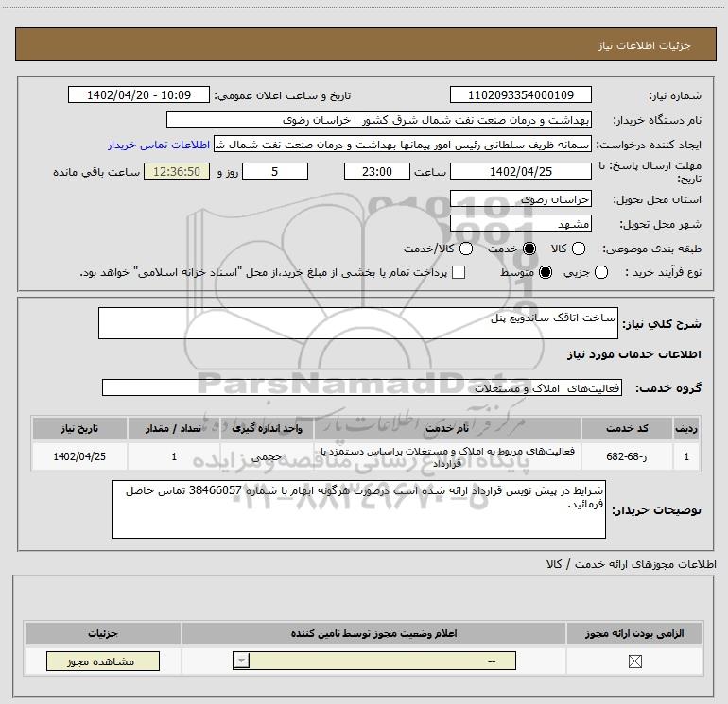
Task: Select the 'خدمت' radio button
Action: pos(529,249)
